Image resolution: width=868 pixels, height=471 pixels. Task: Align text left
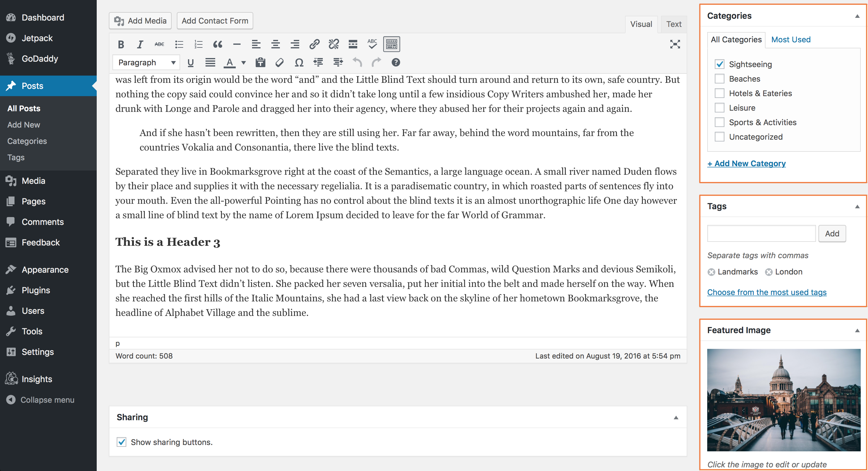pos(256,44)
